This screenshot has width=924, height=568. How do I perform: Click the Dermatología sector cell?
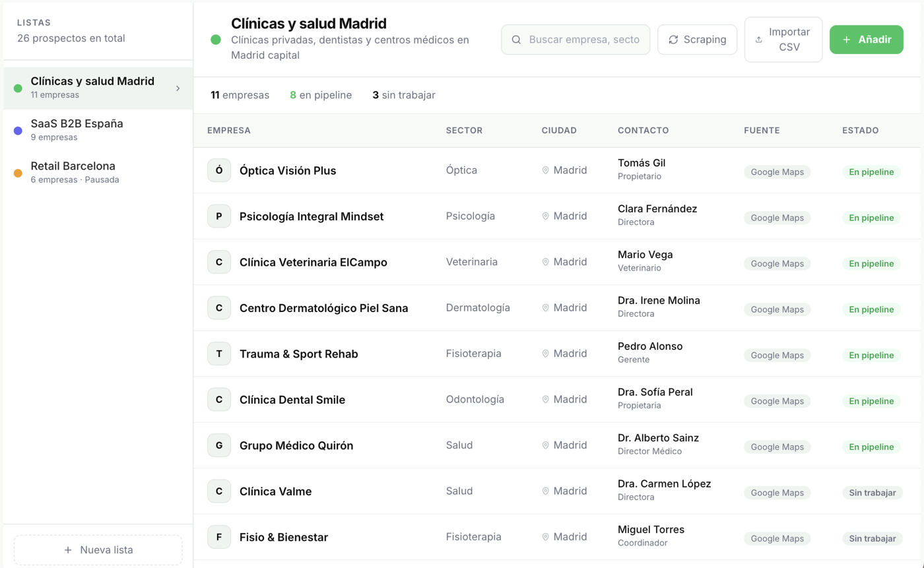click(478, 307)
